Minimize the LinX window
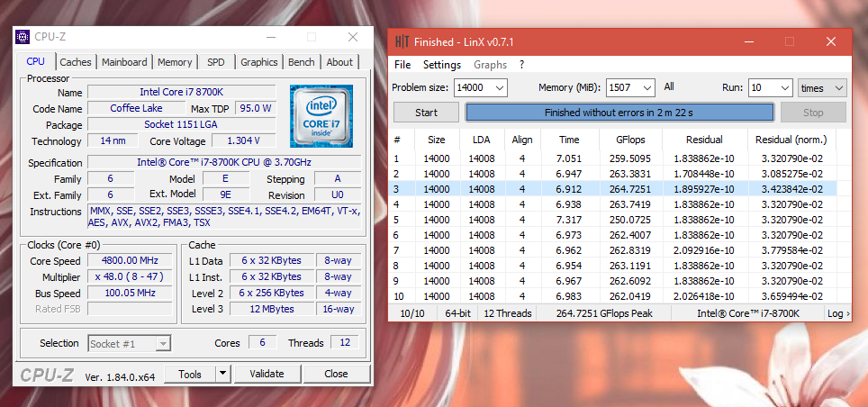 749,41
